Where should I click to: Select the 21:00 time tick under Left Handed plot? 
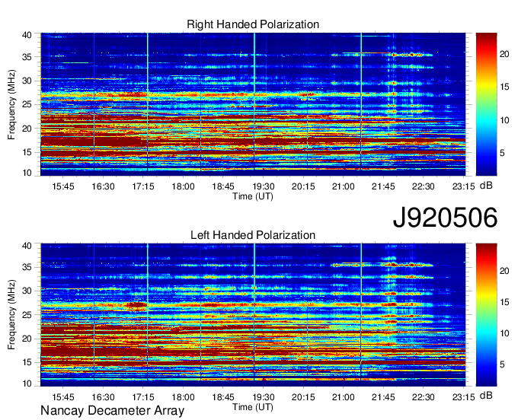[344, 397]
